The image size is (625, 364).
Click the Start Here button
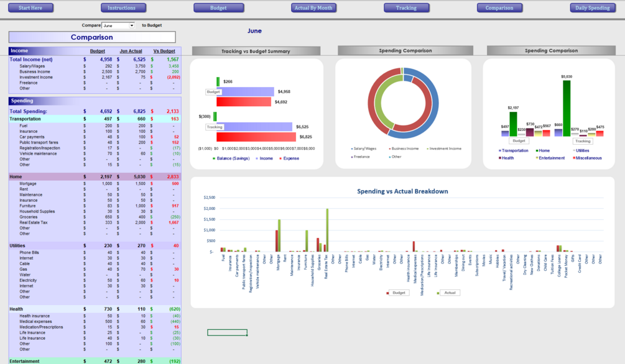[x=30, y=7]
